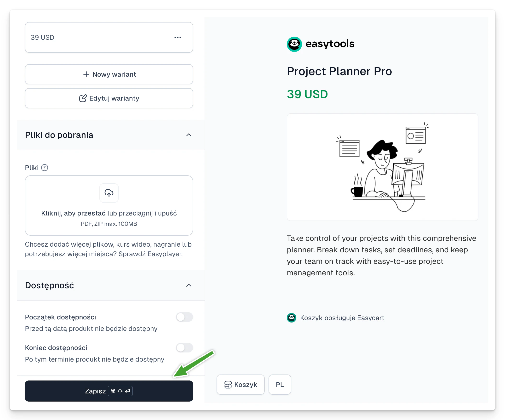The height and width of the screenshot is (420, 505).
Task: Open the Easycart link
Action: tap(371, 318)
